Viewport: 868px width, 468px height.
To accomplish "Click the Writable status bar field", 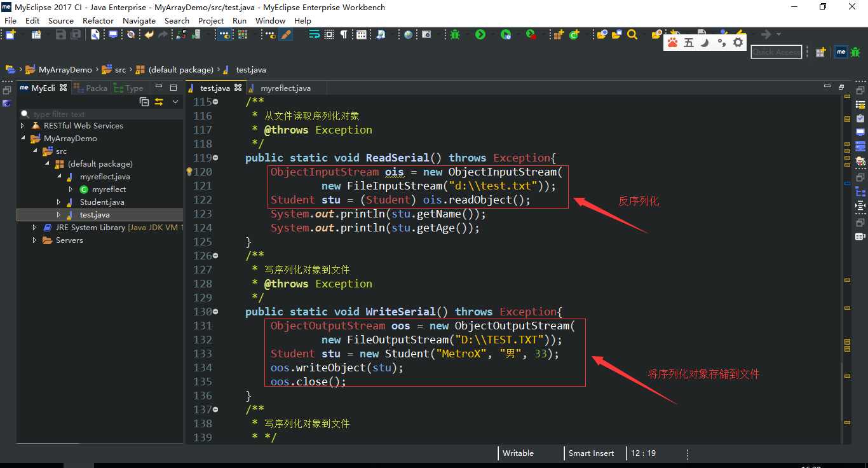I will 519,453.
